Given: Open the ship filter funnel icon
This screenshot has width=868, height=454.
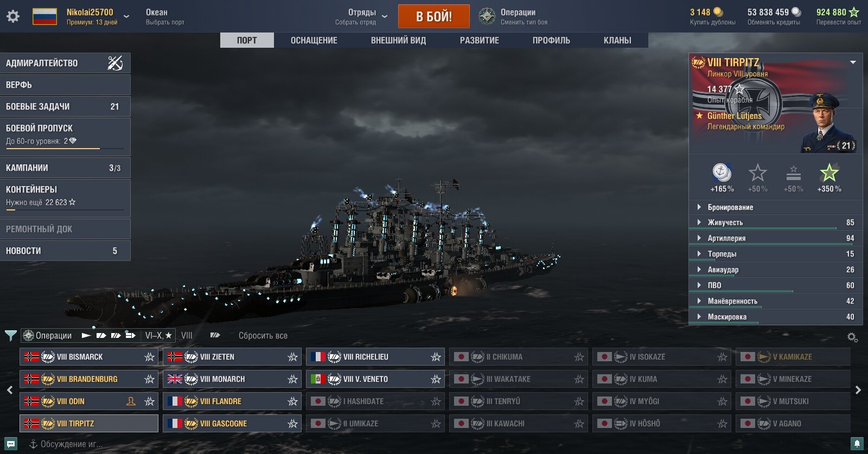Looking at the screenshot, I should point(10,336).
